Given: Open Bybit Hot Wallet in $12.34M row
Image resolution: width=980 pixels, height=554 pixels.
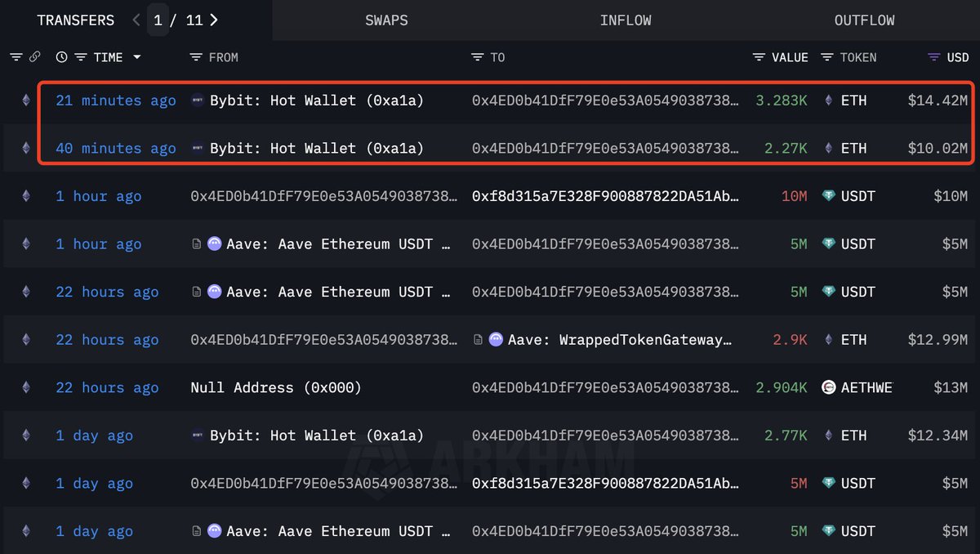Looking at the screenshot, I should tap(317, 436).
